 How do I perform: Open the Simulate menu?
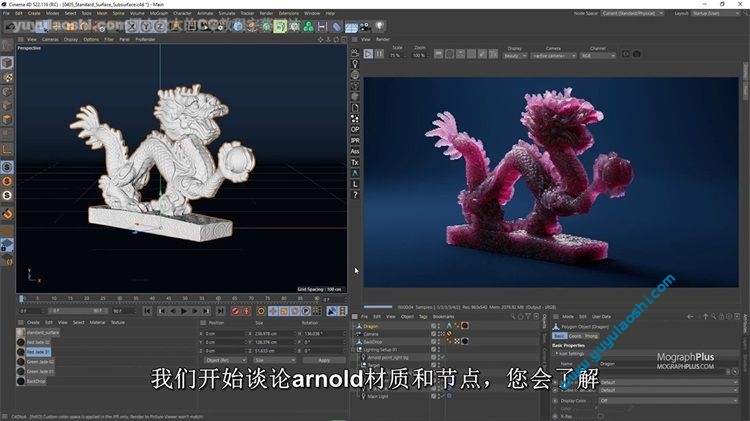click(x=227, y=13)
